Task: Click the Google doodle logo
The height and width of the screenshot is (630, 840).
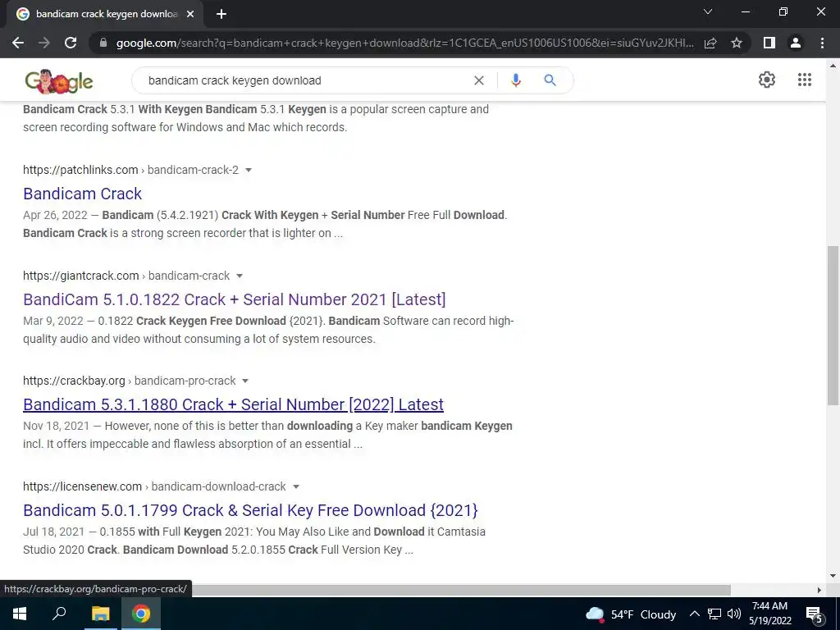Action: [59, 81]
